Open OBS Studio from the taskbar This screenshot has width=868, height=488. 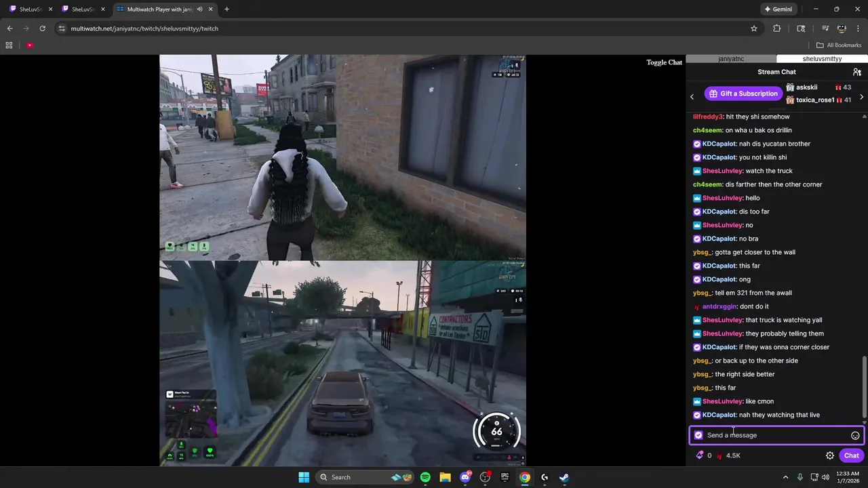pyautogui.click(x=485, y=477)
